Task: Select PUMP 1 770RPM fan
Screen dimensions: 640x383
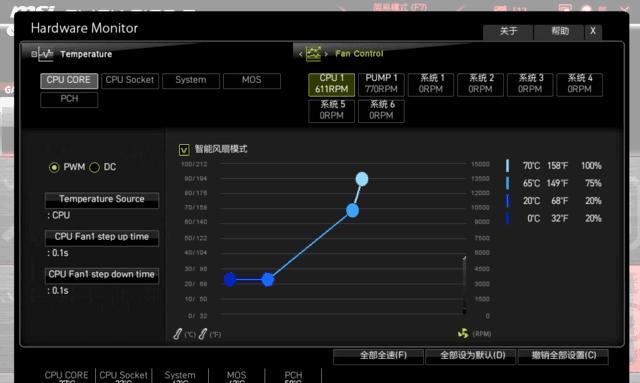Action: pyautogui.click(x=381, y=84)
